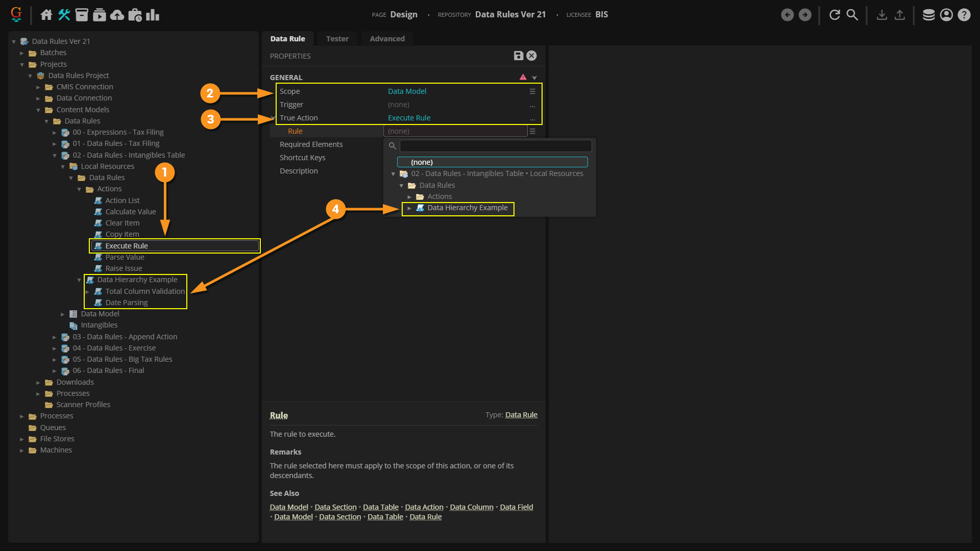Image resolution: width=980 pixels, height=551 pixels.
Task: Switch to the Advanced tab
Action: 387,39
